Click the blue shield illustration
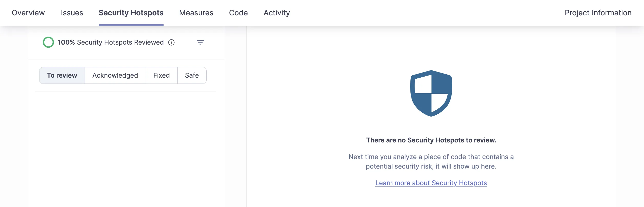644x207 pixels. (431, 92)
